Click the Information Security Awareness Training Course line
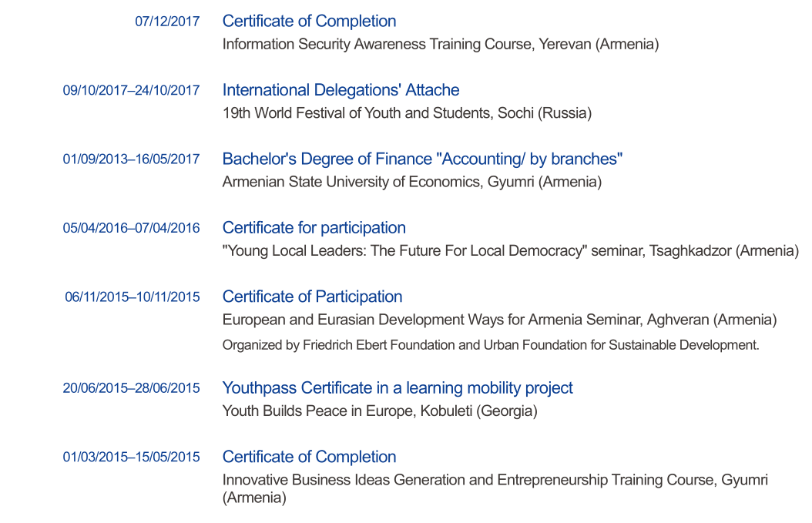This screenshot has height=523, width=812. [x=441, y=45]
